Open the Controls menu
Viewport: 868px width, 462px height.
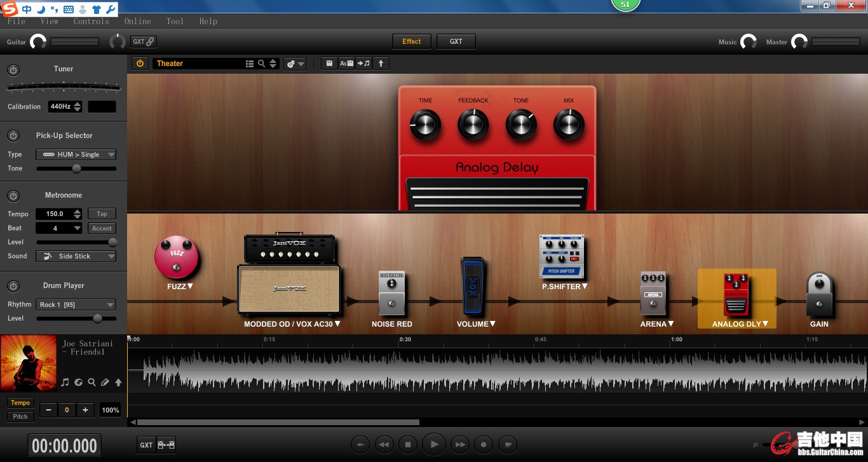pos(92,21)
